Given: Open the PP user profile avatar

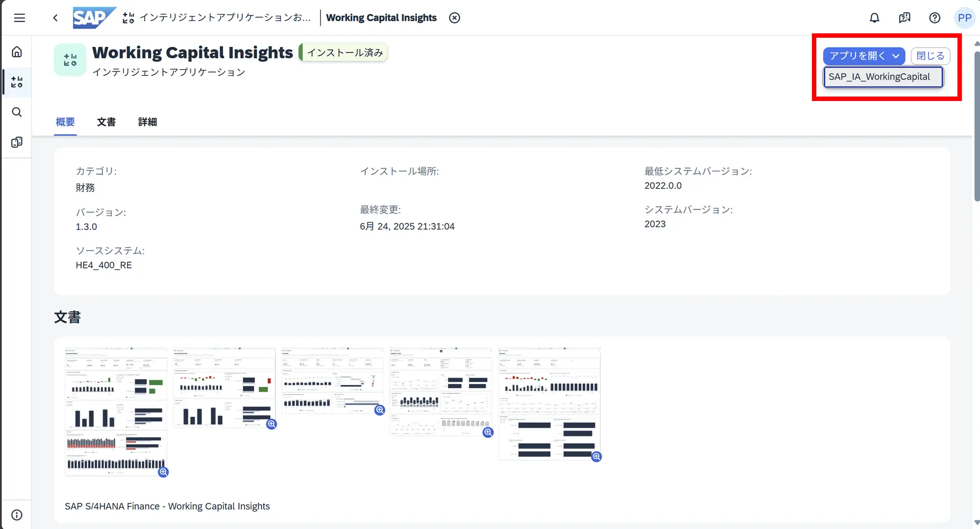Looking at the screenshot, I should click(x=964, y=18).
